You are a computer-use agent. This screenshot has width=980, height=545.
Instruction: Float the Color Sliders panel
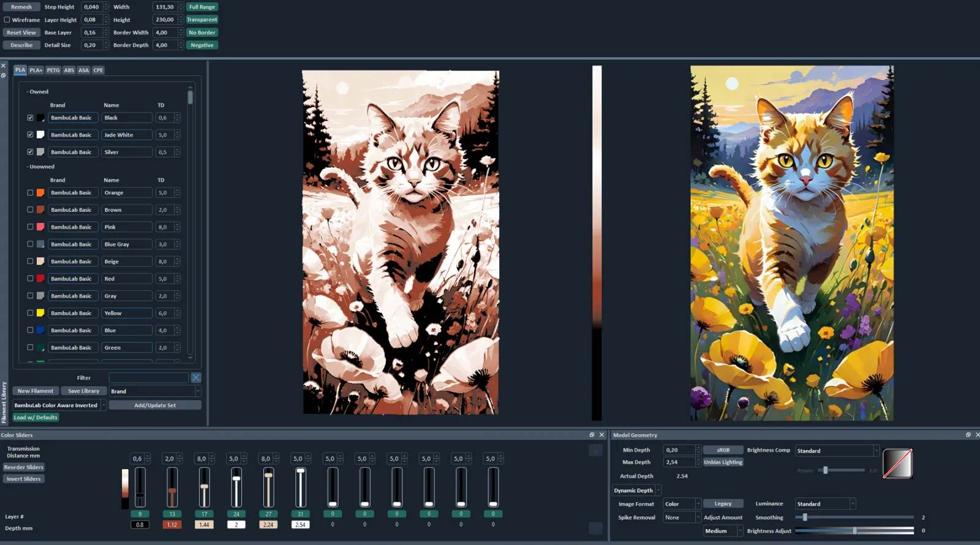[592, 435]
